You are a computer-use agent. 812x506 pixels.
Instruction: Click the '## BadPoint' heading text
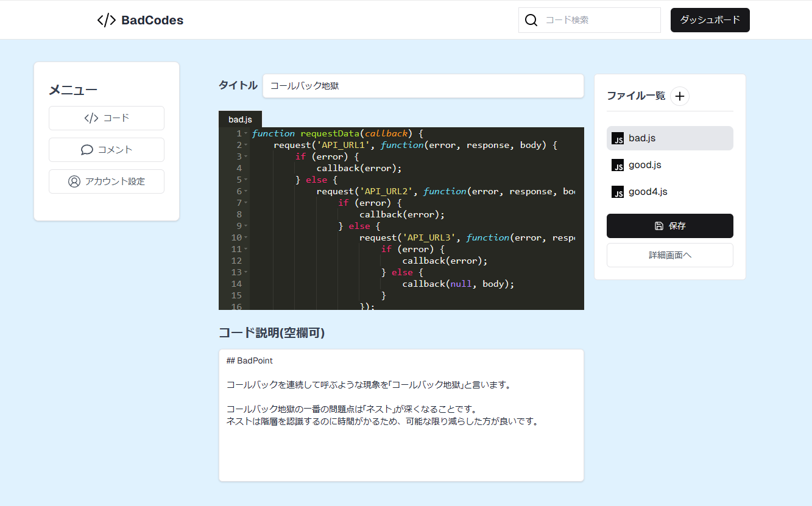point(250,360)
